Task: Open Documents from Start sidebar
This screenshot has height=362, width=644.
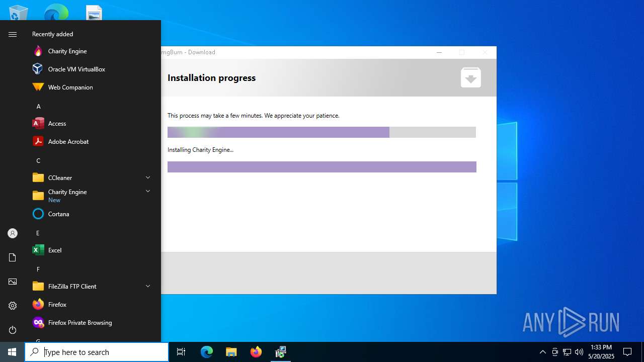Action: (x=13, y=257)
